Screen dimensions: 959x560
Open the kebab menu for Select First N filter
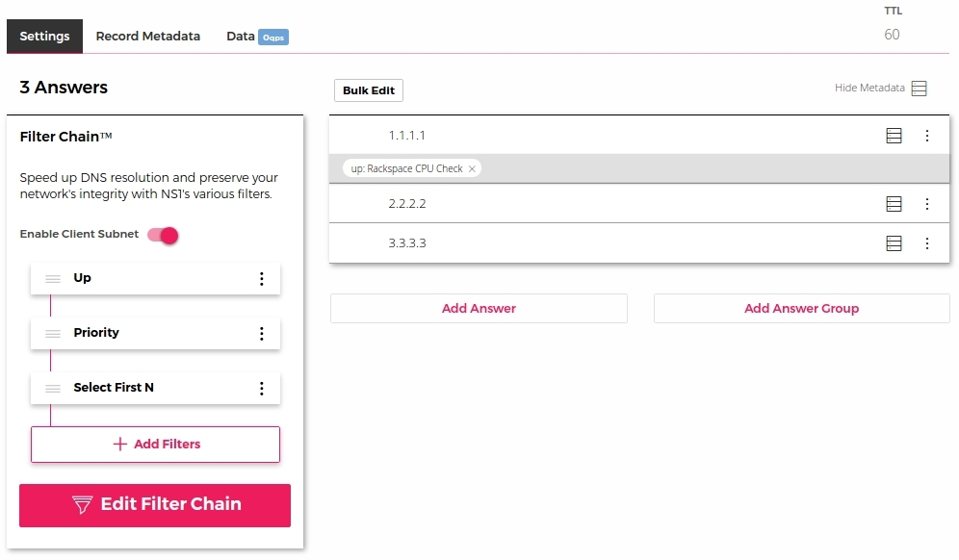click(261, 388)
